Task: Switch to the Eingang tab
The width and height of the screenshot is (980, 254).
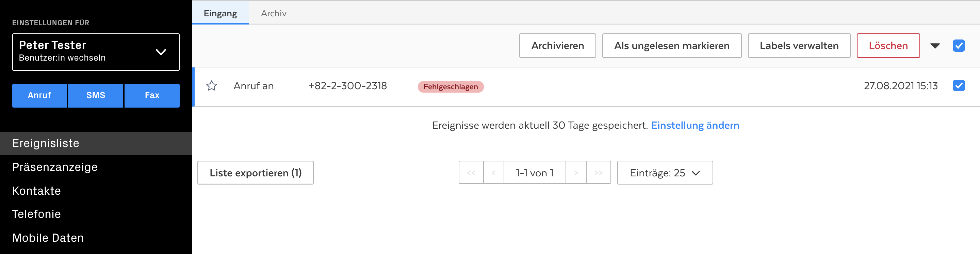Action: (220, 13)
